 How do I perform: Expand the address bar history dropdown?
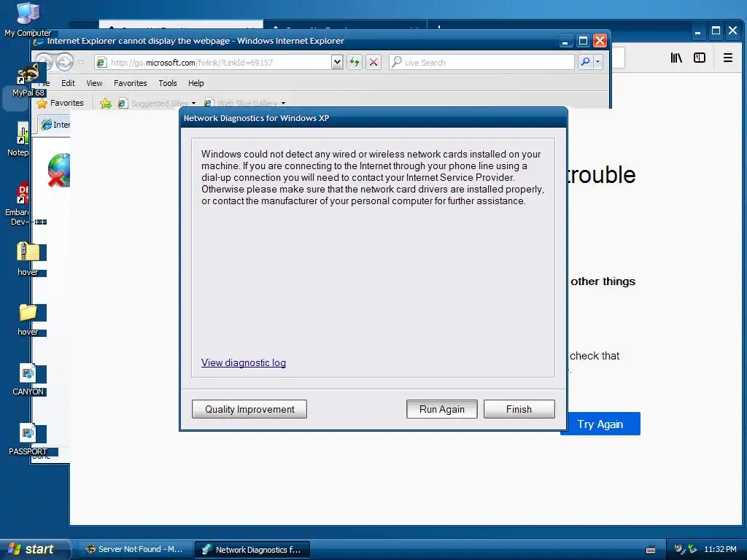337,62
